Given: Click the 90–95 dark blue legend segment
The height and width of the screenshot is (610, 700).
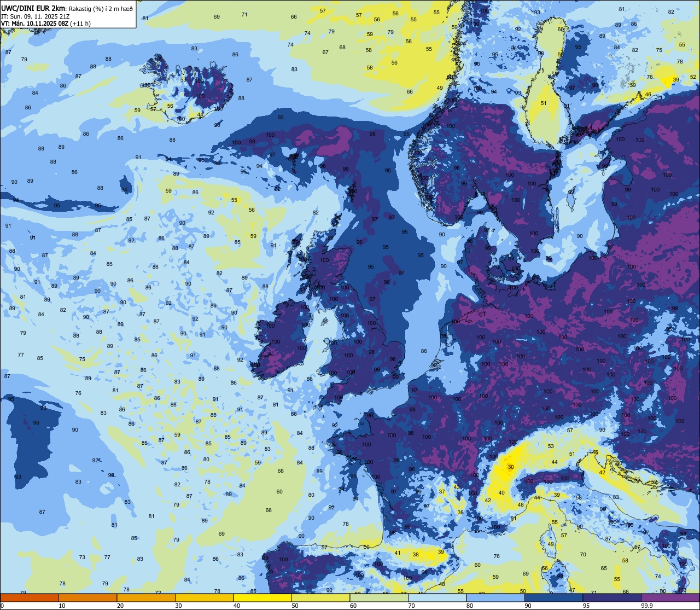Looking at the screenshot, I should click(553, 597).
